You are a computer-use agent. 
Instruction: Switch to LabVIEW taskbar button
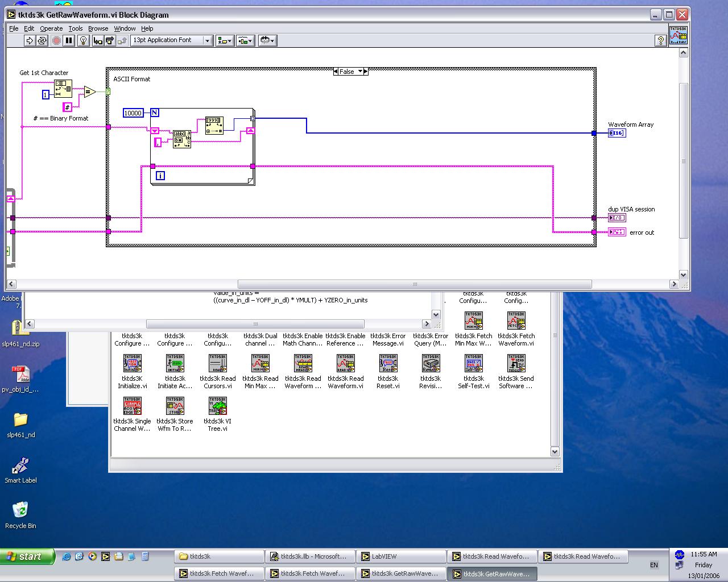pos(401,556)
